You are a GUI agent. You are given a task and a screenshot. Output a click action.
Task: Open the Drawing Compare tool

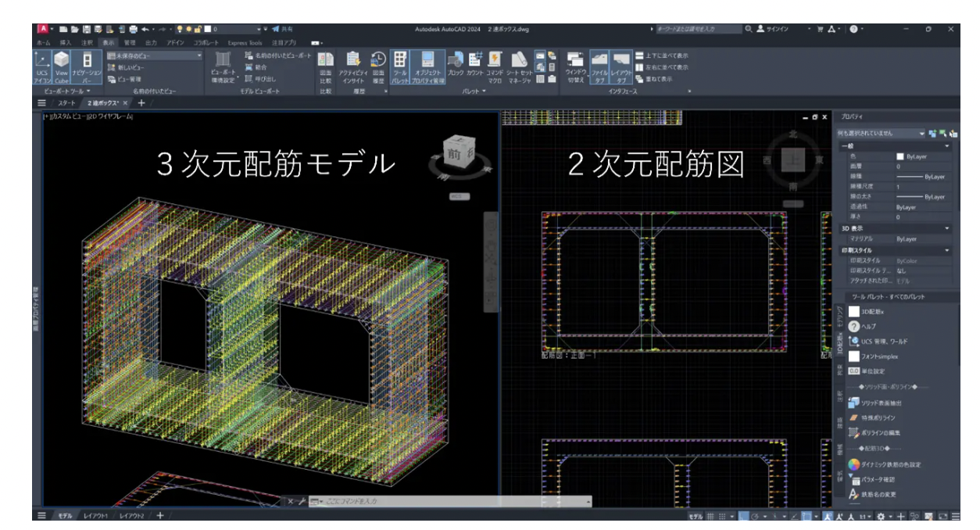325,66
